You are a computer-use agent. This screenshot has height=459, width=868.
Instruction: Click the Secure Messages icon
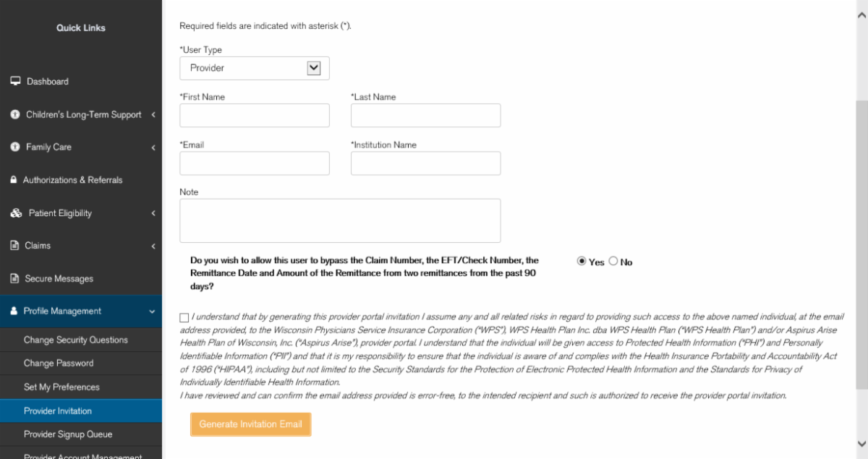[x=14, y=278]
